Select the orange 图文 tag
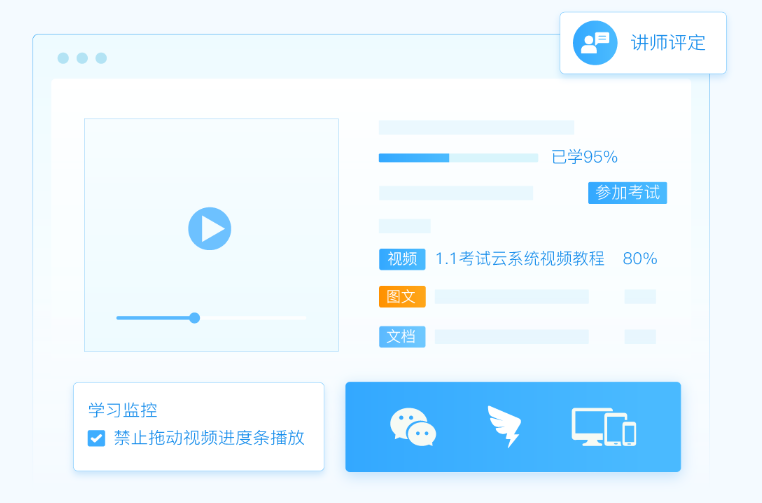 tap(402, 297)
